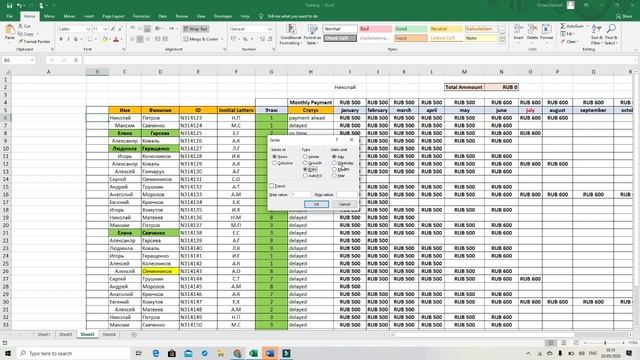This screenshot has width=640, height=360.
Task: Switch to the Data ribbon tab
Action: point(162,16)
